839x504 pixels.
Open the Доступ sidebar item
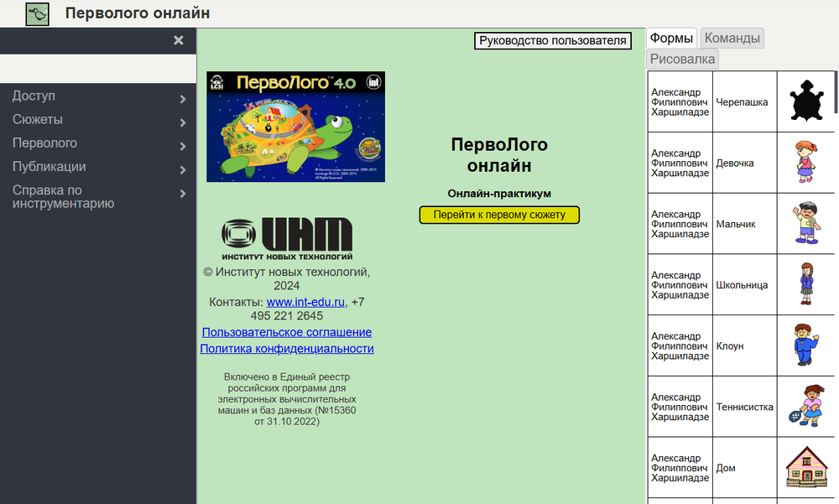tap(34, 96)
